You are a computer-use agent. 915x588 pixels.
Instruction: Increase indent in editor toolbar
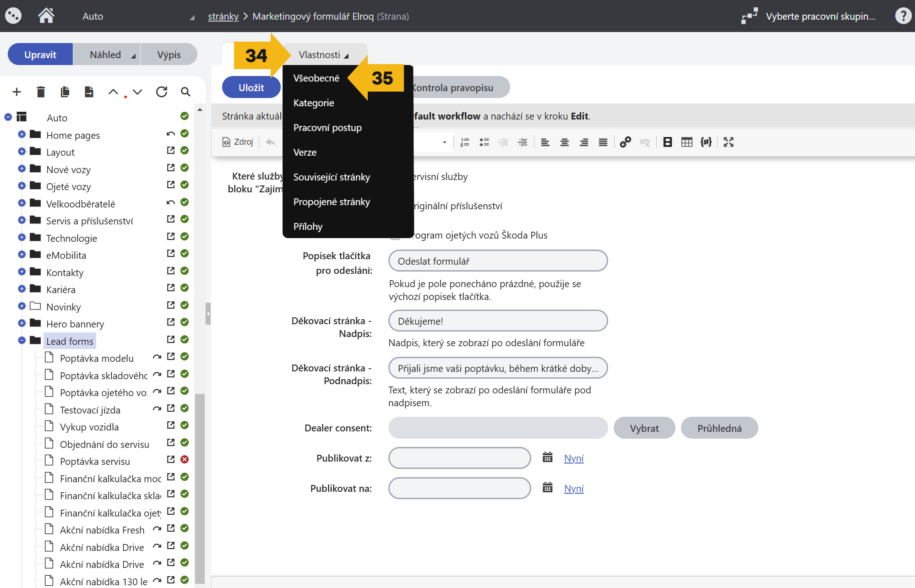tap(523, 142)
